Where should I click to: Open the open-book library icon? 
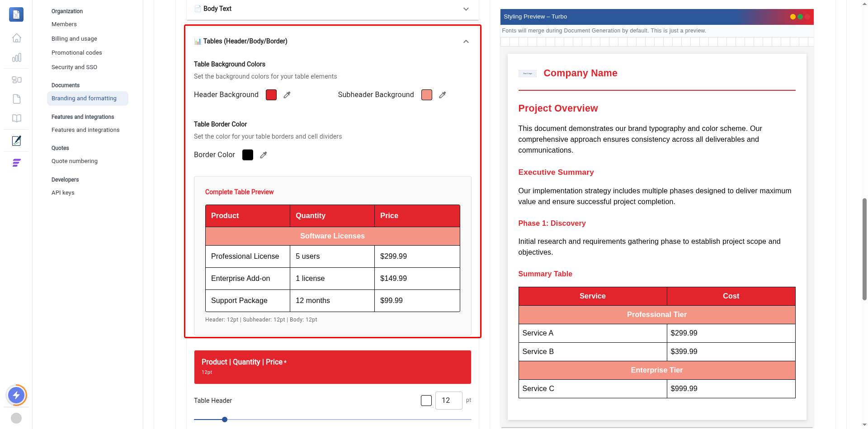[17, 118]
